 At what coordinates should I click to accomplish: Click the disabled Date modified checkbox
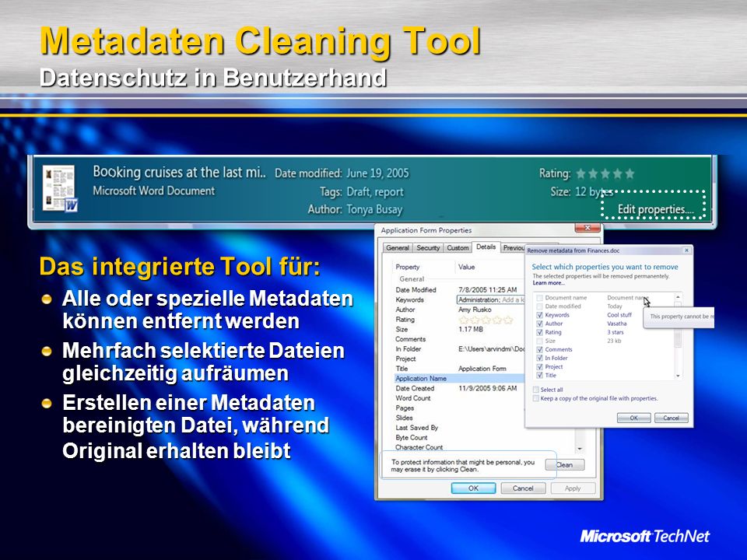click(x=540, y=306)
